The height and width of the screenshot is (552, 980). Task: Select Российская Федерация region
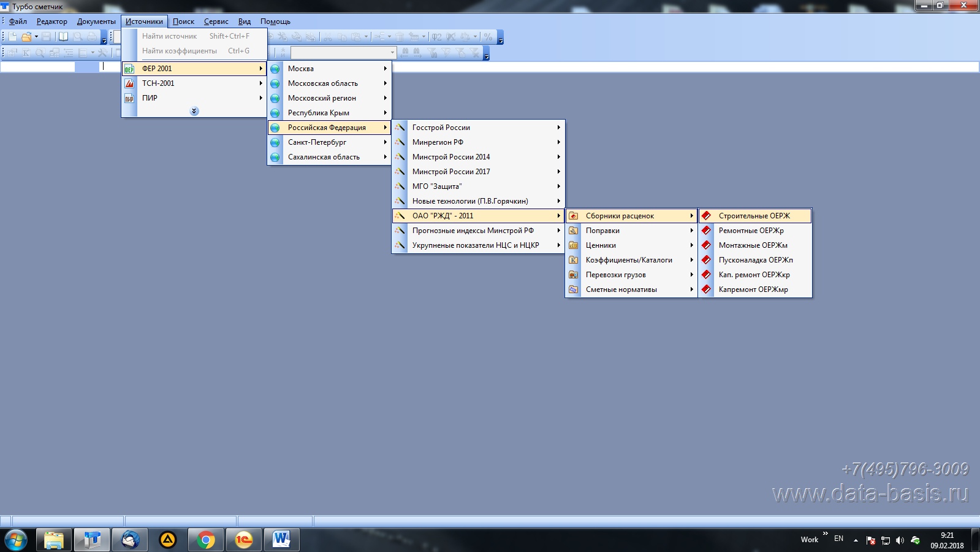(x=329, y=128)
